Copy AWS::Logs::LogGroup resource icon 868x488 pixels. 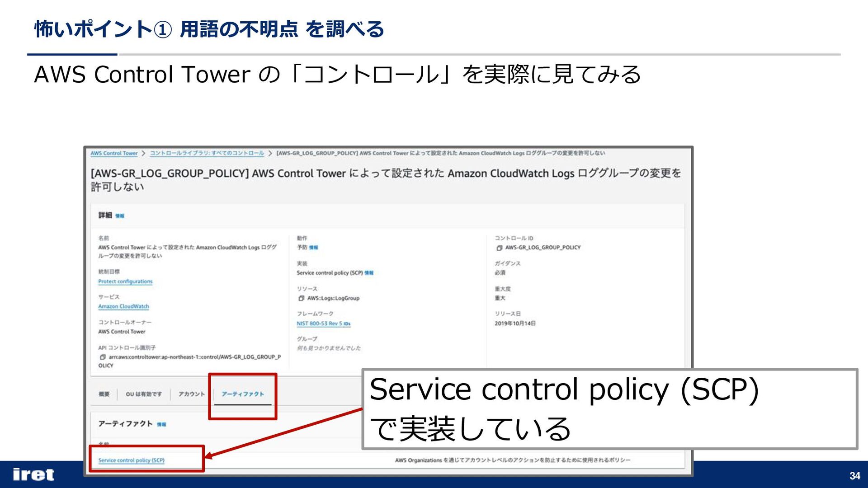tap(301, 298)
